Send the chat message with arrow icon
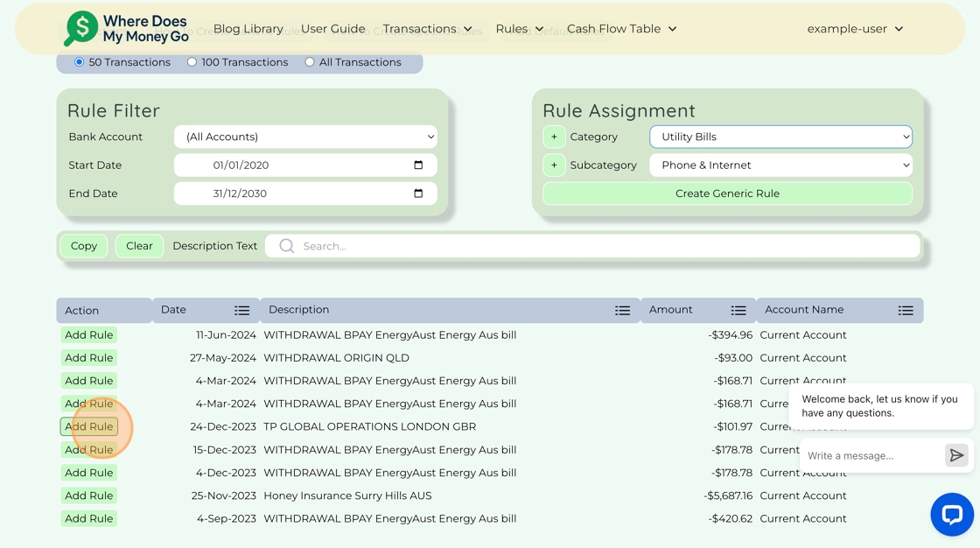The image size is (980, 548). point(956,455)
